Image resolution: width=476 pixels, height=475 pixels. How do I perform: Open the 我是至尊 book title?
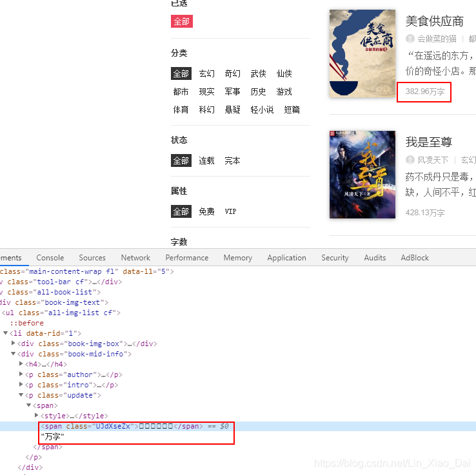click(429, 142)
